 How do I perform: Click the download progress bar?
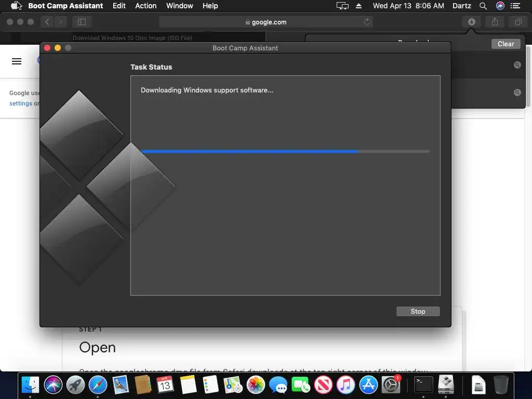click(x=285, y=151)
